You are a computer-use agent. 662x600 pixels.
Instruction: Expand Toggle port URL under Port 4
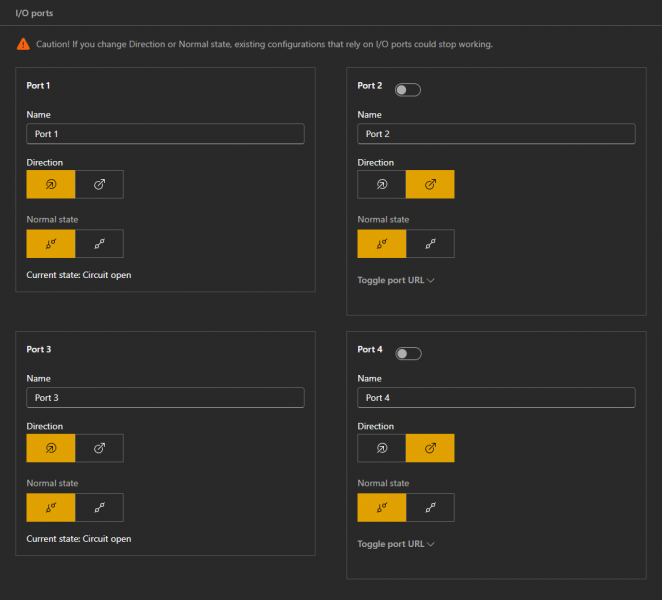coord(396,544)
